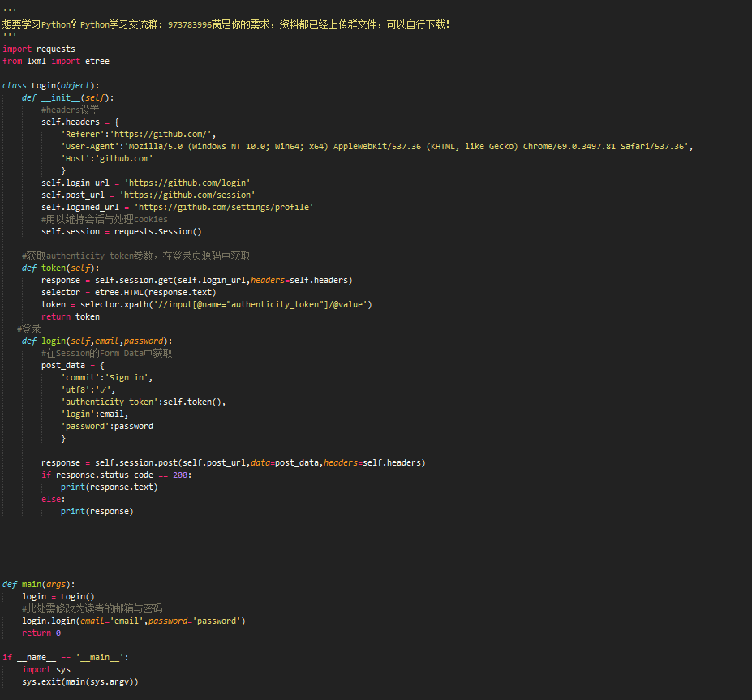Click the if __name__ == '__main__' line
The width and height of the screenshot is (752, 700).
tap(66, 657)
